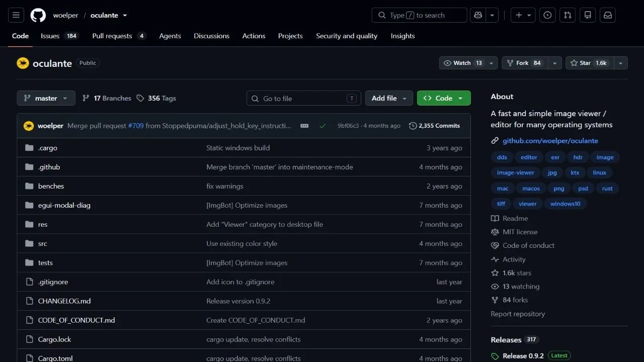Viewport: 644px width, 362px height.
Task: Open the Discussions tab
Action: coord(211,36)
